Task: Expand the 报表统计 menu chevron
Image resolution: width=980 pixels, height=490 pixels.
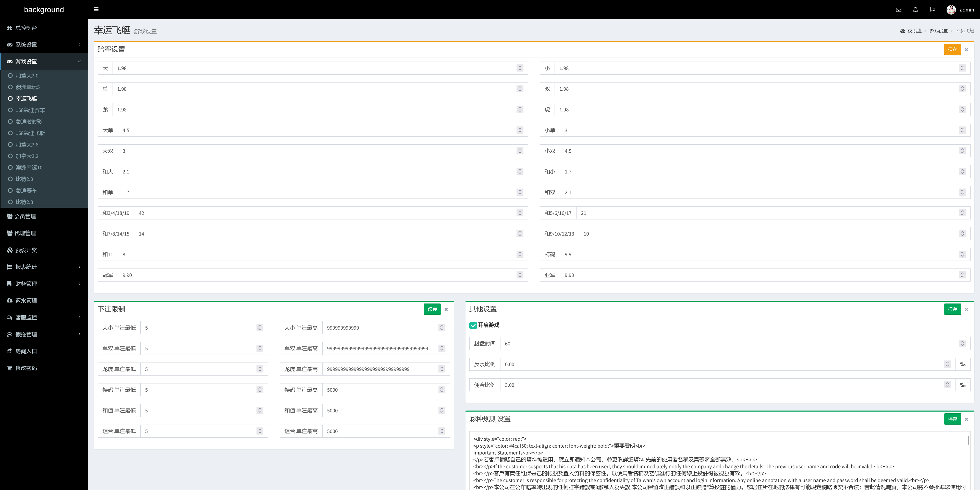Action: point(80,267)
